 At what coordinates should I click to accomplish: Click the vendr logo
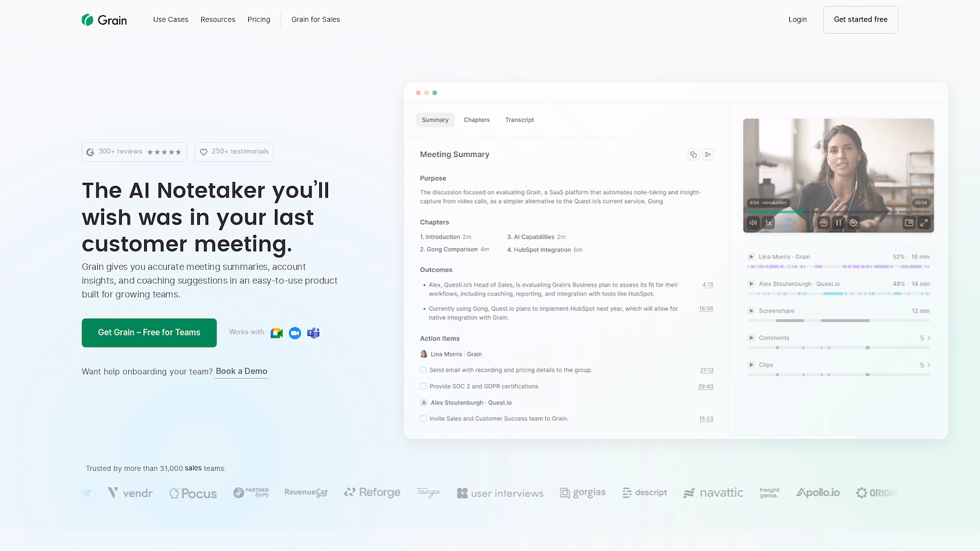pyautogui.click(x=130, y=492)
